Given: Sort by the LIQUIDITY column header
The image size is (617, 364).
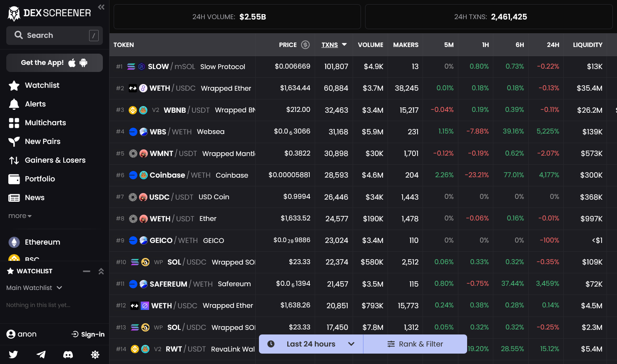Looking at the screenshot, I should tap(588, 45).
